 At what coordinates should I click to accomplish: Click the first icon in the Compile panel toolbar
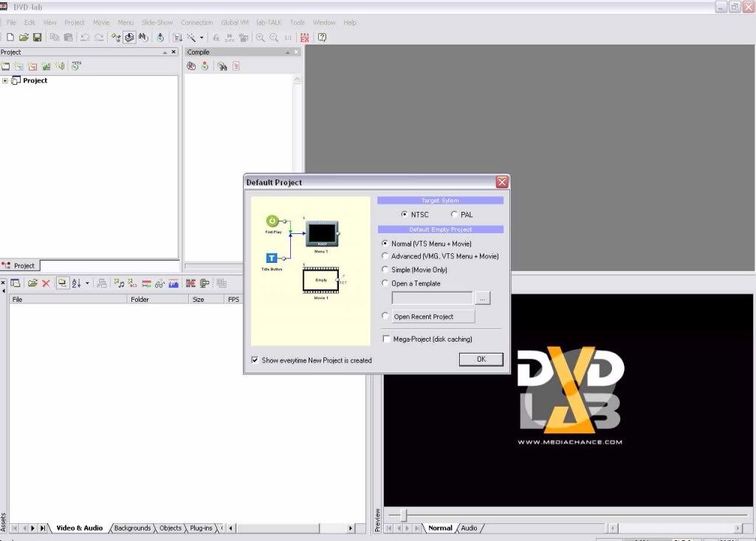click(x=191, y=66)
